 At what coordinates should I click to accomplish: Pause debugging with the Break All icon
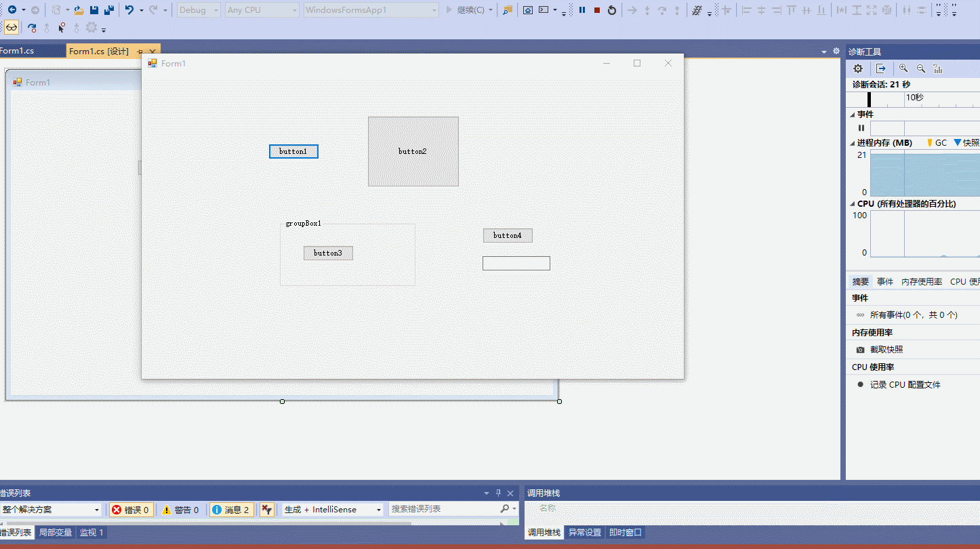pyautogui.click(x=582, y=10)
